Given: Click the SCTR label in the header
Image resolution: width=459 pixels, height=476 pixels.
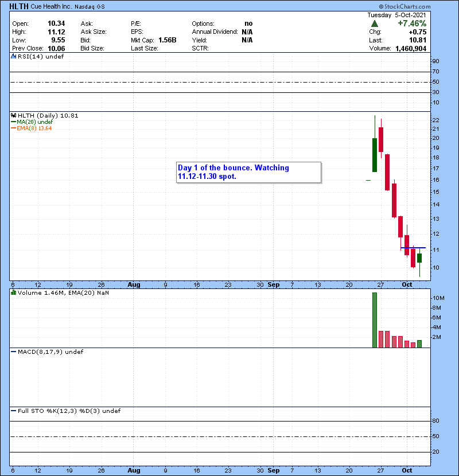Looking at the screenshot, I should tap(200, 49).
